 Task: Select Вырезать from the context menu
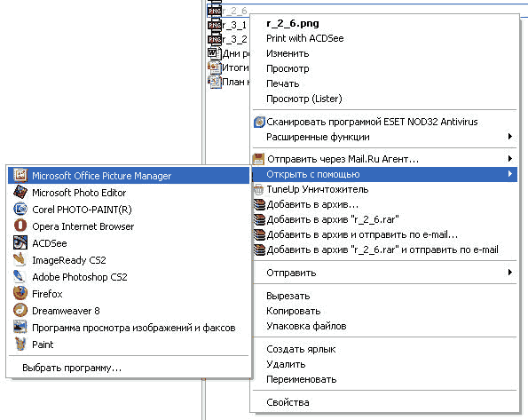tap(288, 296)
